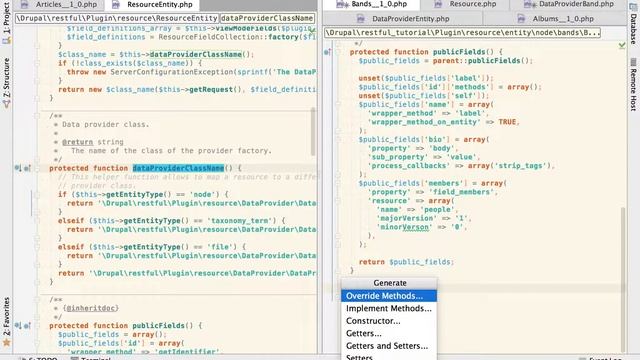The height and width of the screenshot is (360, 640).
Task: Collapse the Data provider class doc comment
Action: (37, 116)
